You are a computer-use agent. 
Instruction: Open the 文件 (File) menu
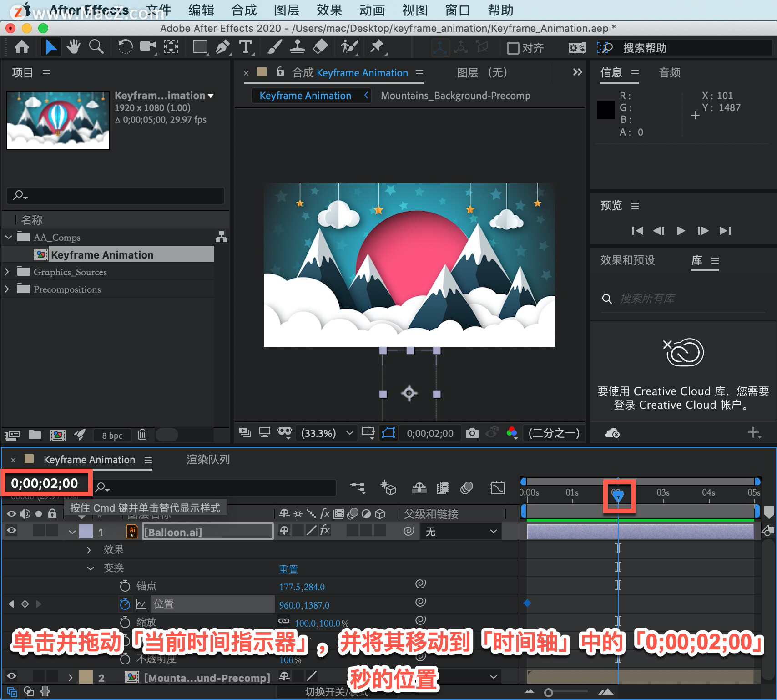pos(159,10)
